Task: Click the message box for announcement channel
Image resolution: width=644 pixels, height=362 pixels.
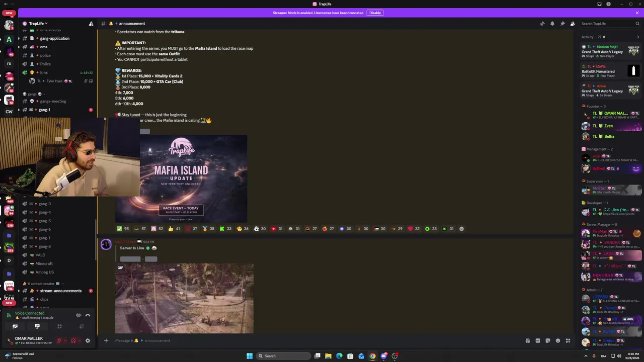Action: [317, 340]
